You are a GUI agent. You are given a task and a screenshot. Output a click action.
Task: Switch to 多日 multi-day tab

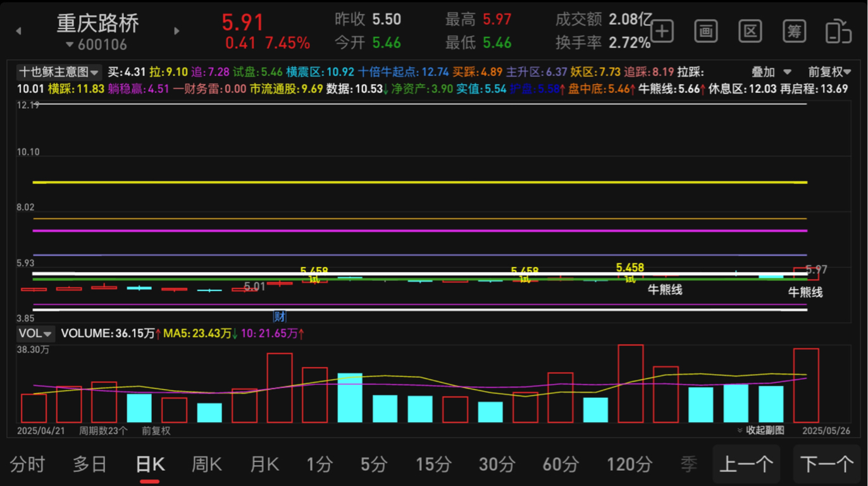(x=90, y=464)
